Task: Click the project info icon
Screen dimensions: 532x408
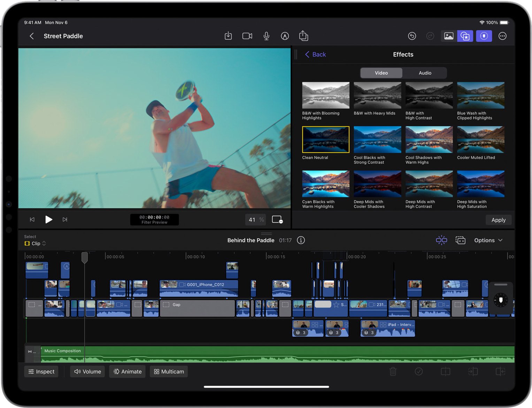Action: 301,240
